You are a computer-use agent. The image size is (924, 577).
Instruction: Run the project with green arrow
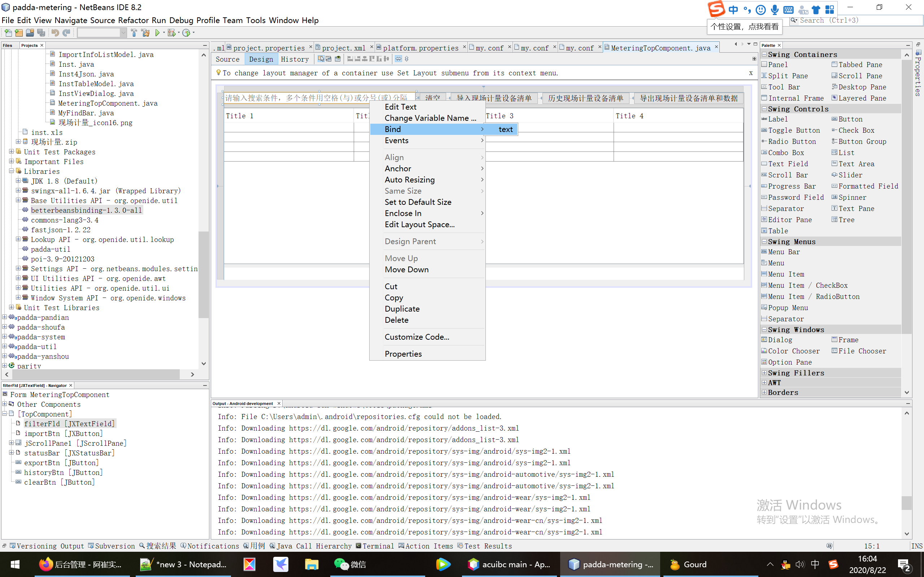[x=157, y=33]
